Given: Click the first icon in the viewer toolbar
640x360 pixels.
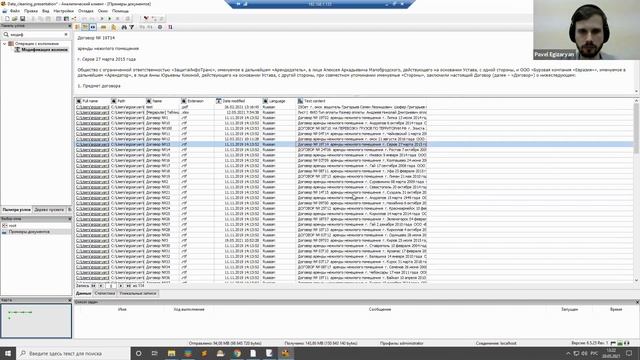Looking at the screenshot, I should pyautogui.click(x=78, y=27).
